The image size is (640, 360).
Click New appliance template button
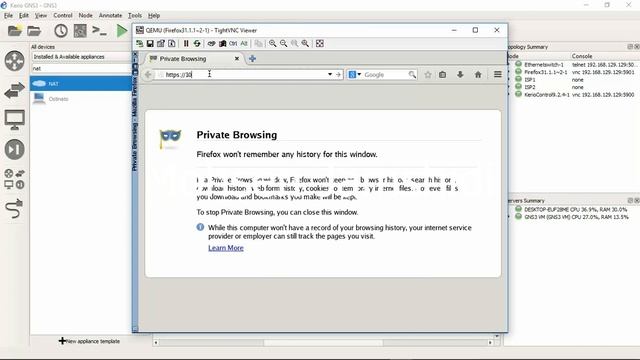click(89, 341)
